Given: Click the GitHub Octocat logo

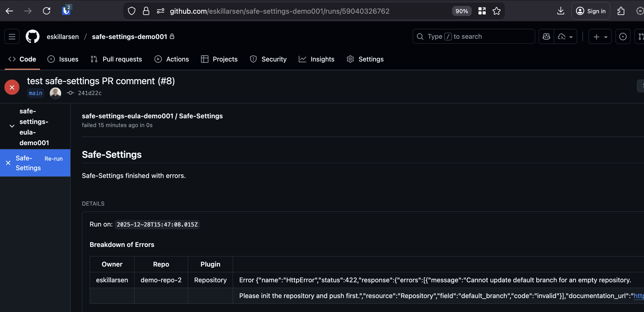Looking at the screenshot, I should click(x=33, y=36).
